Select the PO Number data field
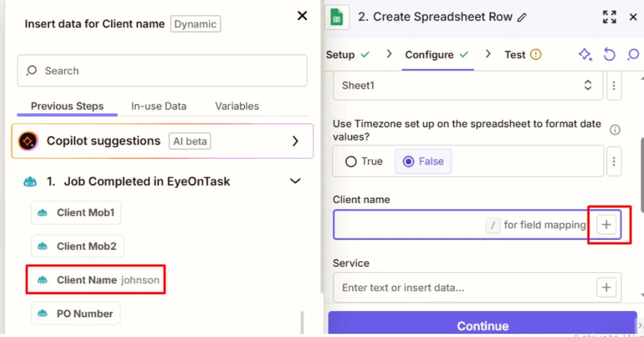Screen dimensions: 644x337 coord(76,313)
